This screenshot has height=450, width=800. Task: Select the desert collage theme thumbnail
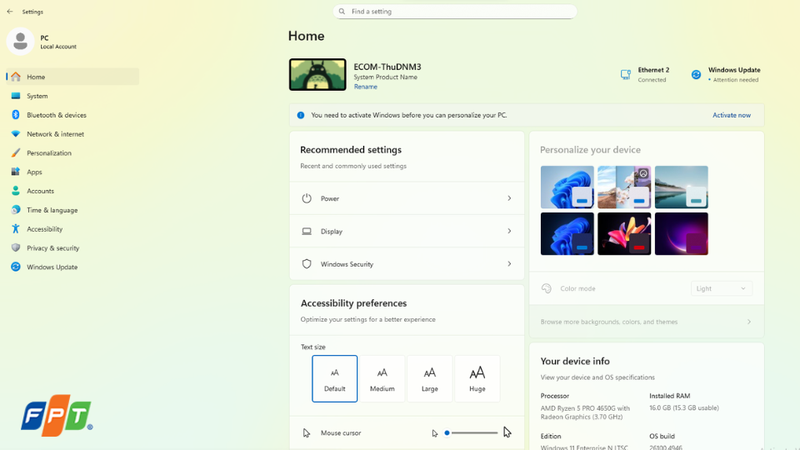tap(624, 187)
